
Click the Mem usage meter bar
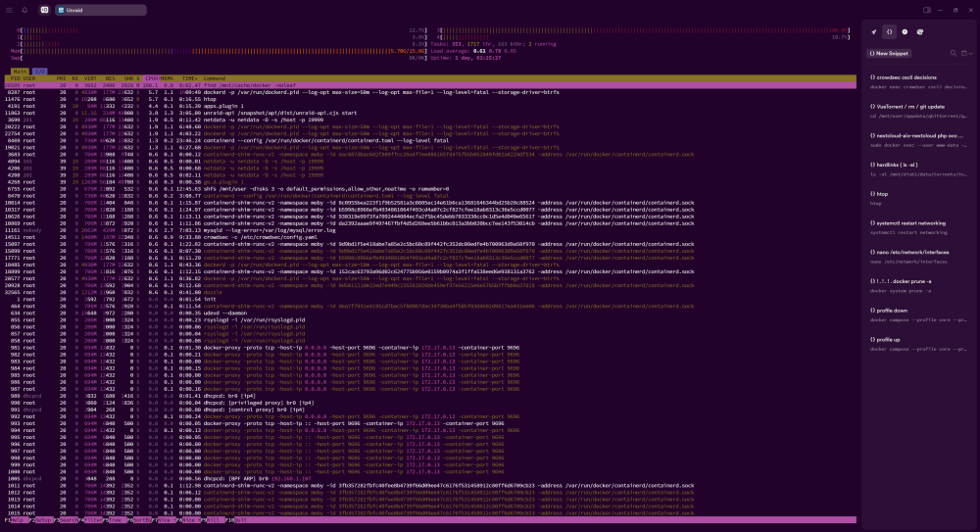tap(219, 51)
